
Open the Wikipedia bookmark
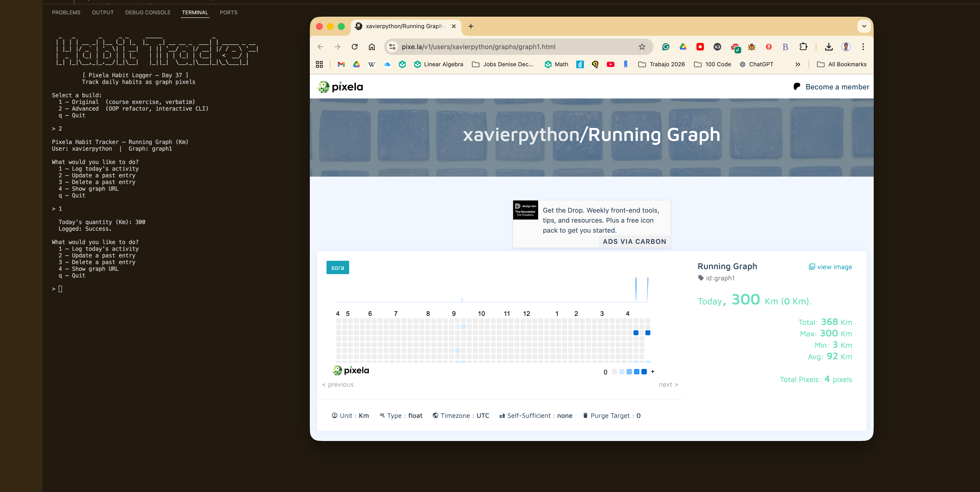click(x=372, y=64)
